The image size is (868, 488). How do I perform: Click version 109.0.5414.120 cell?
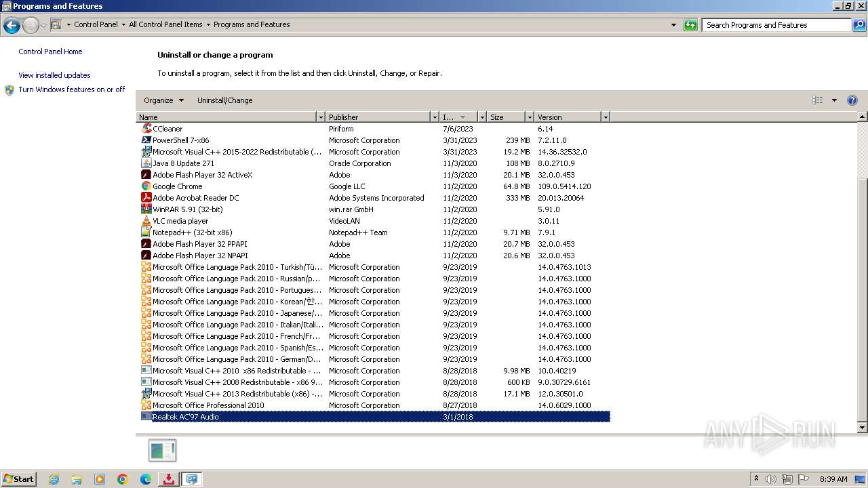[x=564, y=186]
